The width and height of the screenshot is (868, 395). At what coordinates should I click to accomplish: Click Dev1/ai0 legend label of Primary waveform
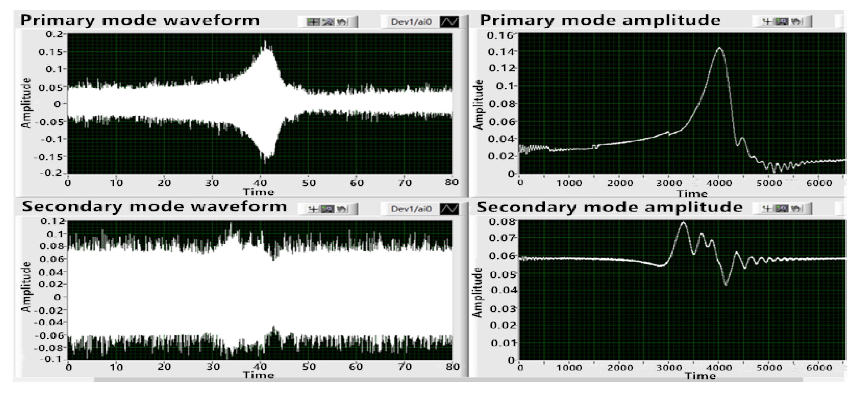pyautogui.click(x=411, y=22)
